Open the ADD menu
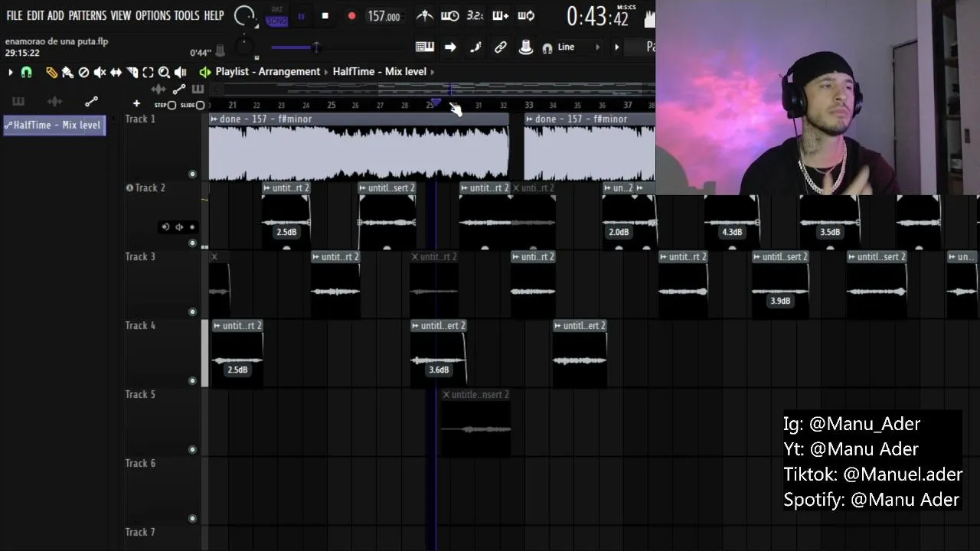Image resolution: width=980 pixels, height=551 pixels. [56, 15]
